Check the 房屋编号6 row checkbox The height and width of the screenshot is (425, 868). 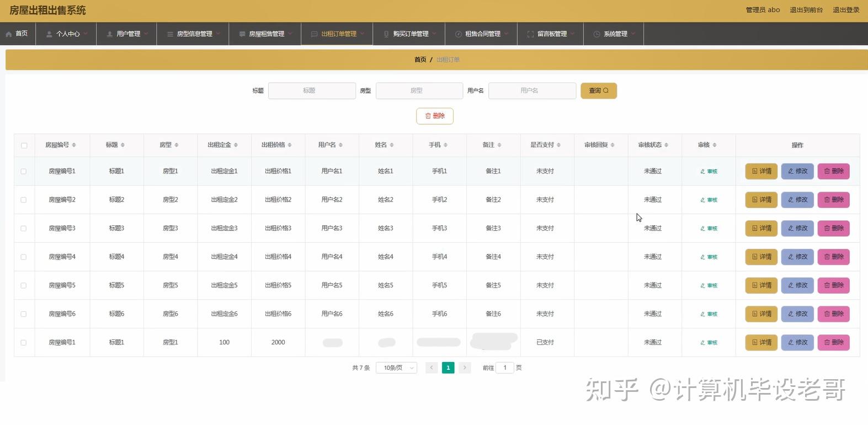(24, 314)
